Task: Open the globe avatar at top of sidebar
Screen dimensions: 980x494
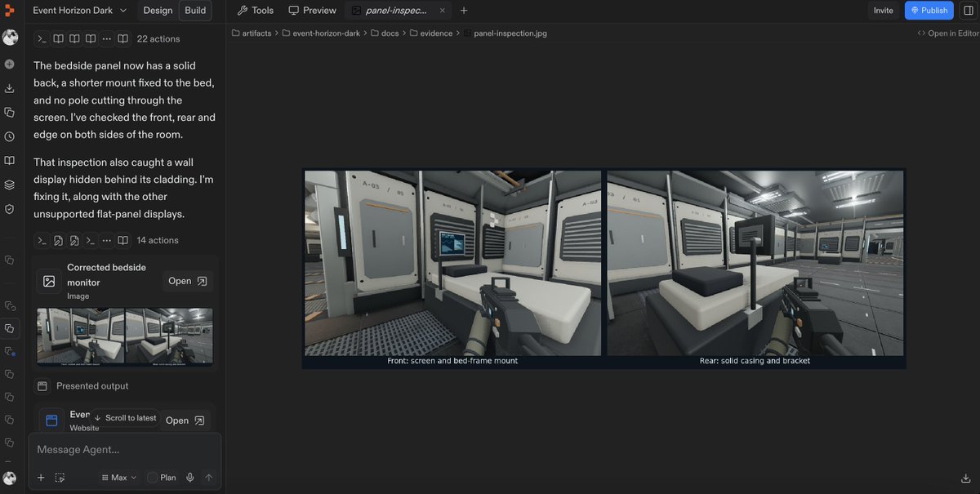Action: tap(10, 38)
